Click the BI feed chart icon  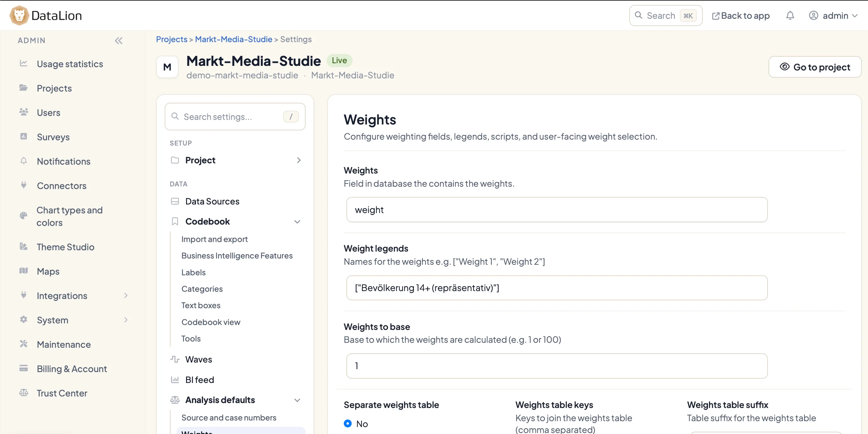point(175,380)
